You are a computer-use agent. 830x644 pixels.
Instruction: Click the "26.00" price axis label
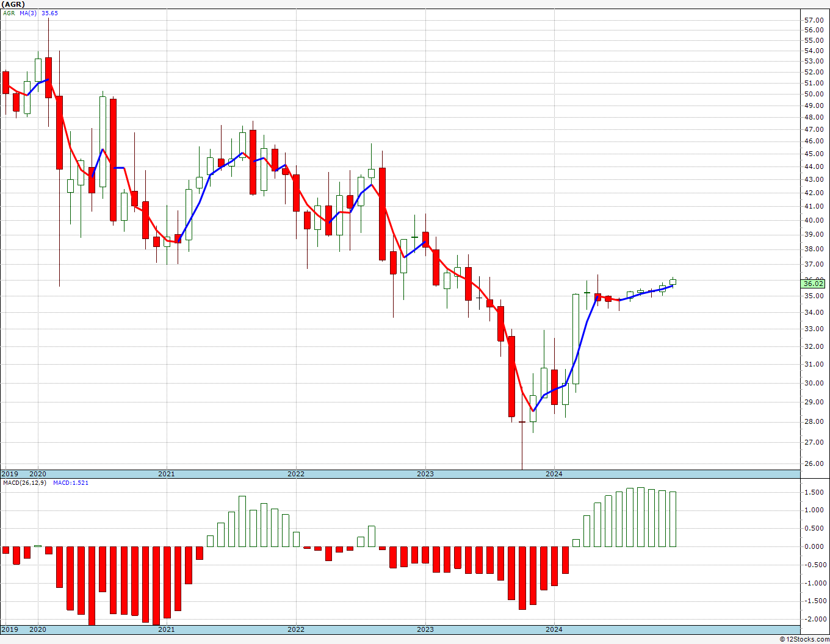tap(814, 463)
